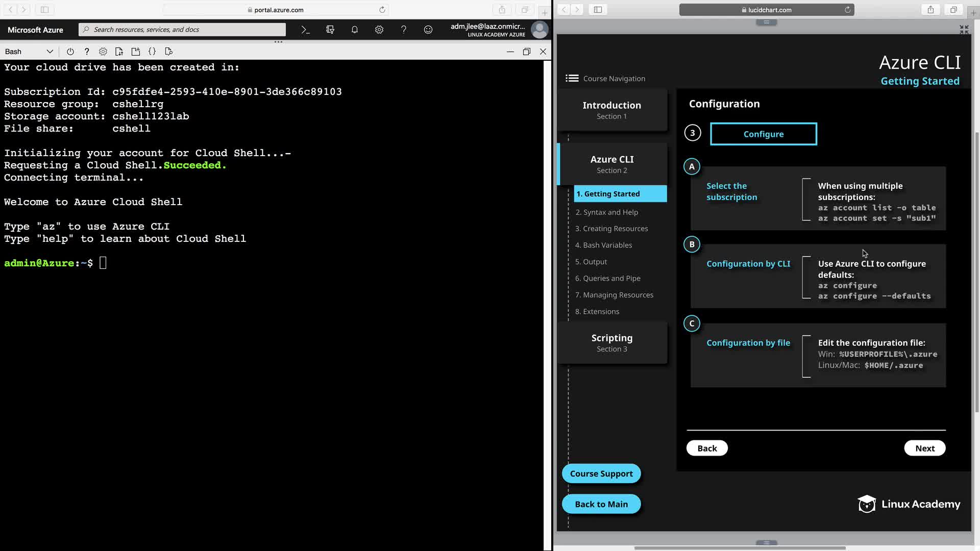The image size is (980, 551).
Task: Restart Cloud Shell with the power icon
Action: (x=70, y=52)
